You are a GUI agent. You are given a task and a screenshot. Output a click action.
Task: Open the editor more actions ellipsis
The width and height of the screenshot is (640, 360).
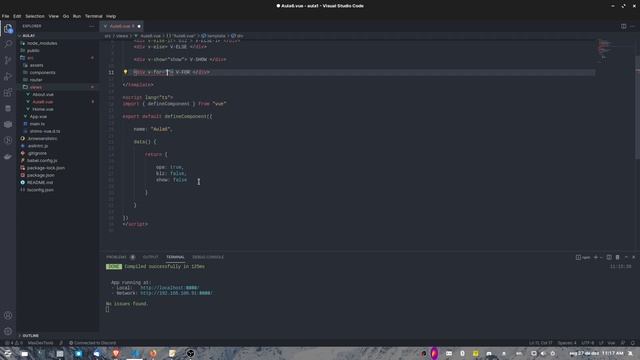click(632, 26)
